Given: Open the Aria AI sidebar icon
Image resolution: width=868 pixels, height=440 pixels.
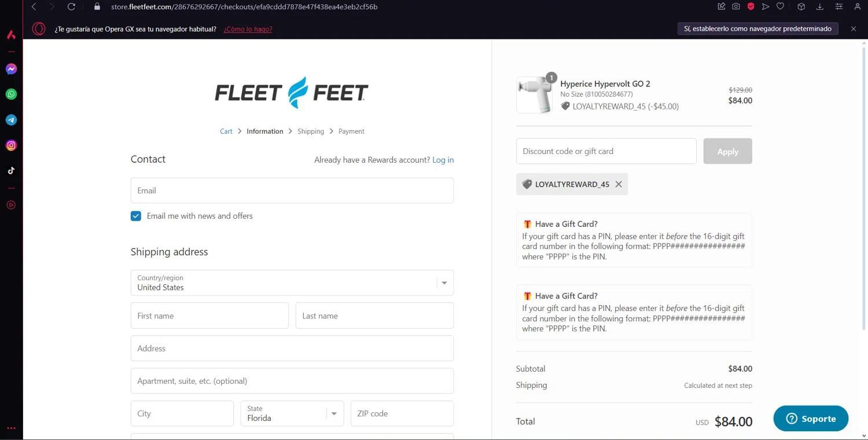Looking at the screenshot, I should pyautogui.click(x=11, y=35).
